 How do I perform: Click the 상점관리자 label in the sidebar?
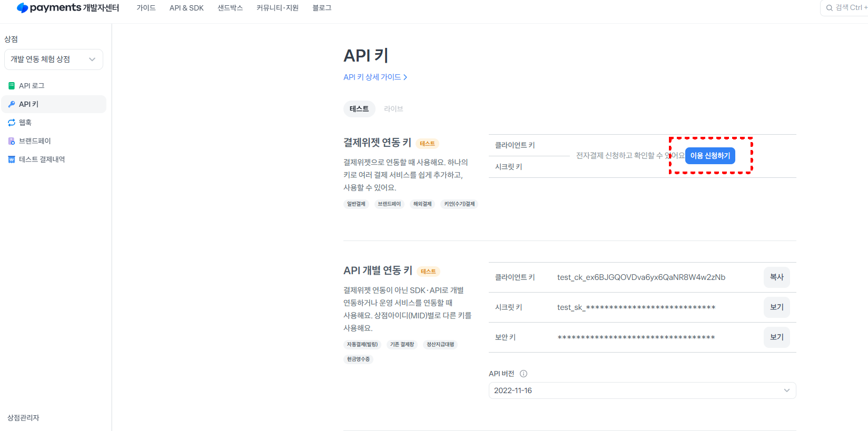[x=23, y=418]
